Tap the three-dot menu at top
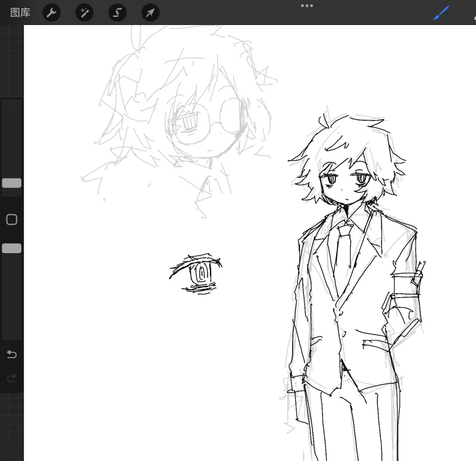 (306, 6)
